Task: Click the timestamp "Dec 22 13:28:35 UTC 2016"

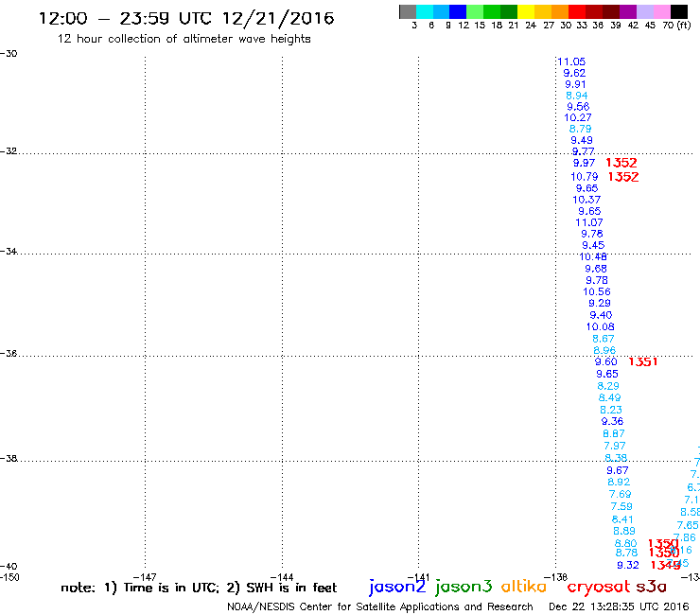Action: tap(619, 606)
